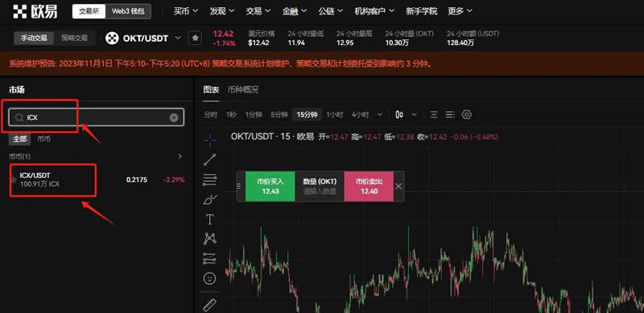The width and height of the screenshot is (644, 313).
Task: Focus the OKT quantity input
Action: (320, 191)
